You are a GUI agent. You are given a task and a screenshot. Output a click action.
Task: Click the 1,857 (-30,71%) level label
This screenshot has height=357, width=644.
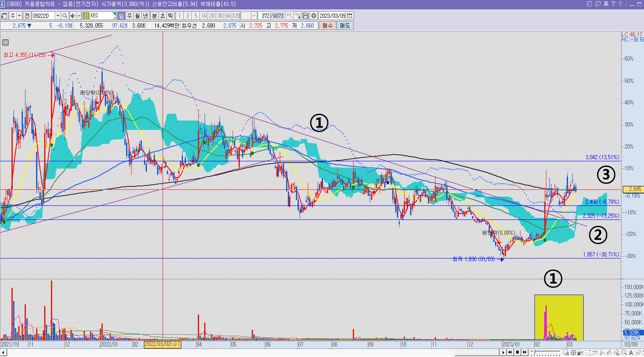(x=601, y=254)
